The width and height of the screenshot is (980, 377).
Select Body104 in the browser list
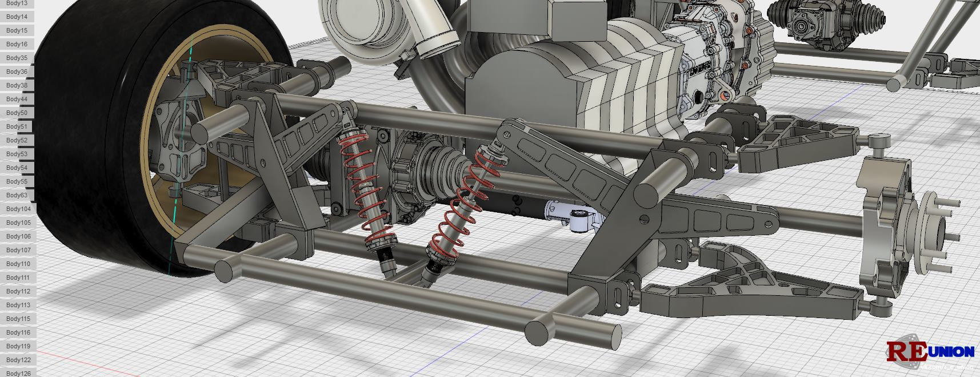18,209
